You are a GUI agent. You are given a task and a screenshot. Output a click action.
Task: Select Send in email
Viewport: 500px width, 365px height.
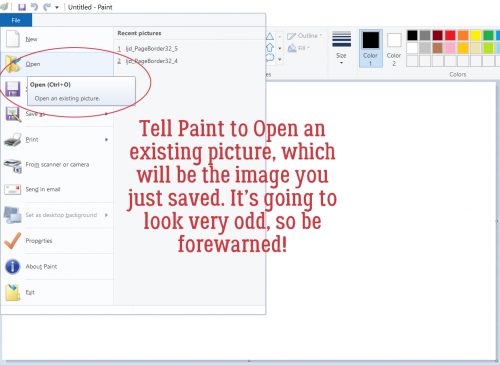tap(57, 189)
